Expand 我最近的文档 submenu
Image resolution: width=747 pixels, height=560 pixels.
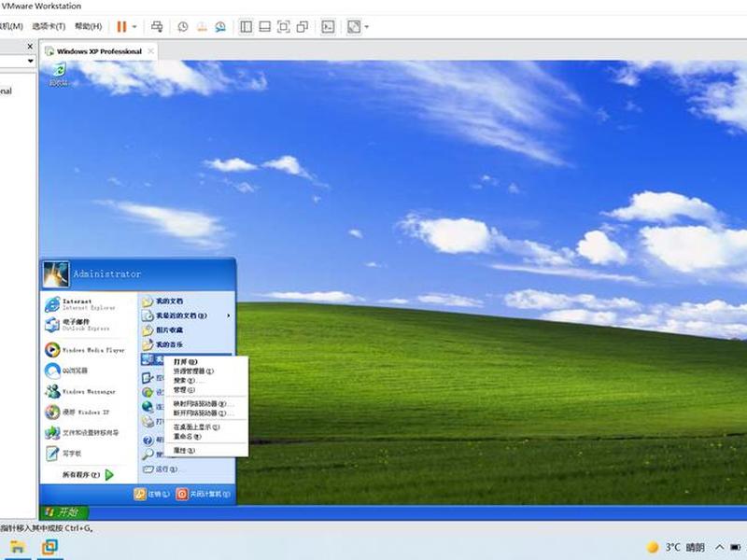pyautogui.click(x=187, y=315)
